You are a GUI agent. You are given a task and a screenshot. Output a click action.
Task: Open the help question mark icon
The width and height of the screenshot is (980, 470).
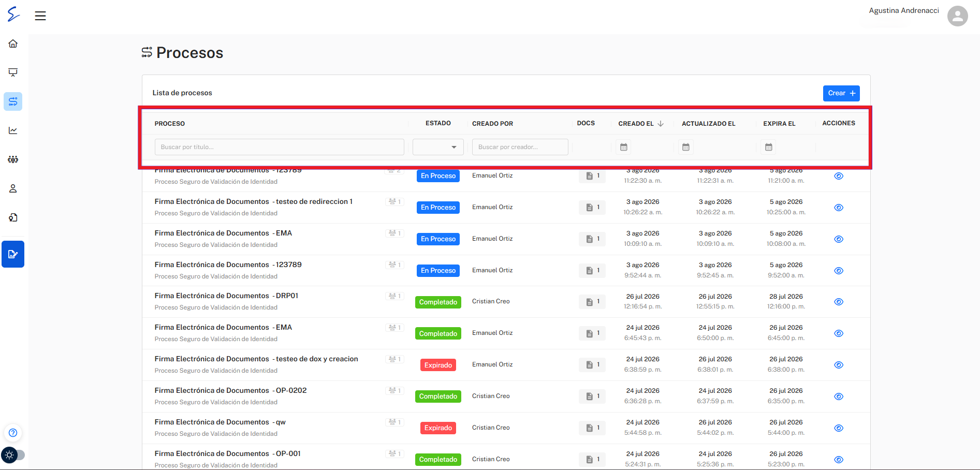coord(13,433)
